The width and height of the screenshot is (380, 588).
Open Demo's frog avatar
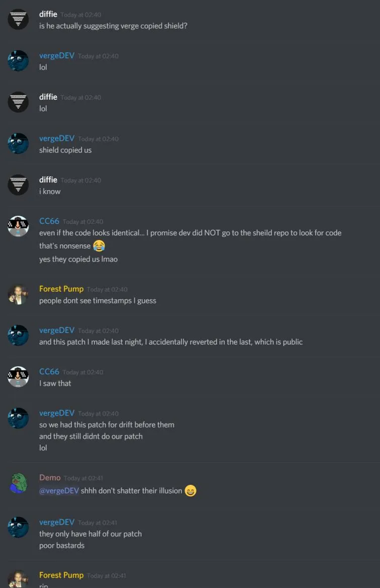click(x=18, y=483)
